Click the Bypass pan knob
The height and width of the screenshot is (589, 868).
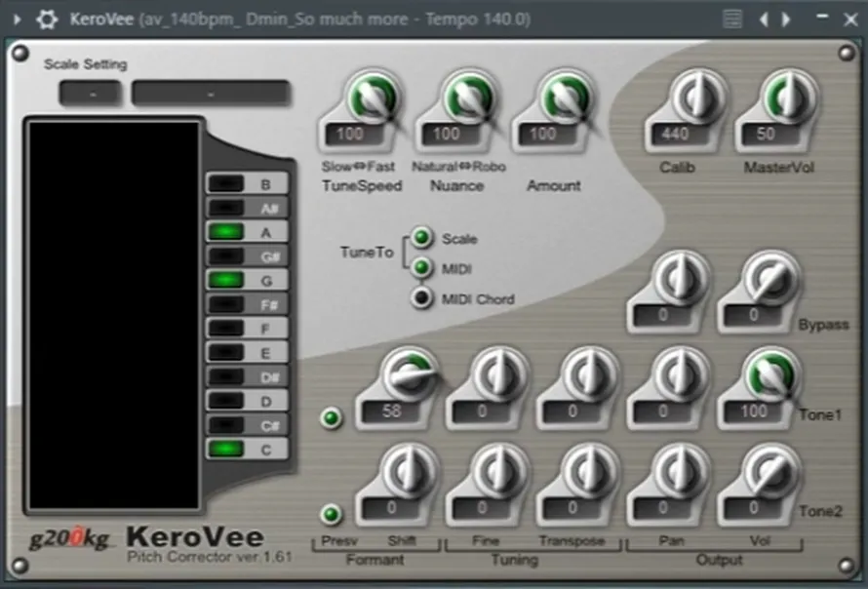pyautogui.click(x=681, y=279)
